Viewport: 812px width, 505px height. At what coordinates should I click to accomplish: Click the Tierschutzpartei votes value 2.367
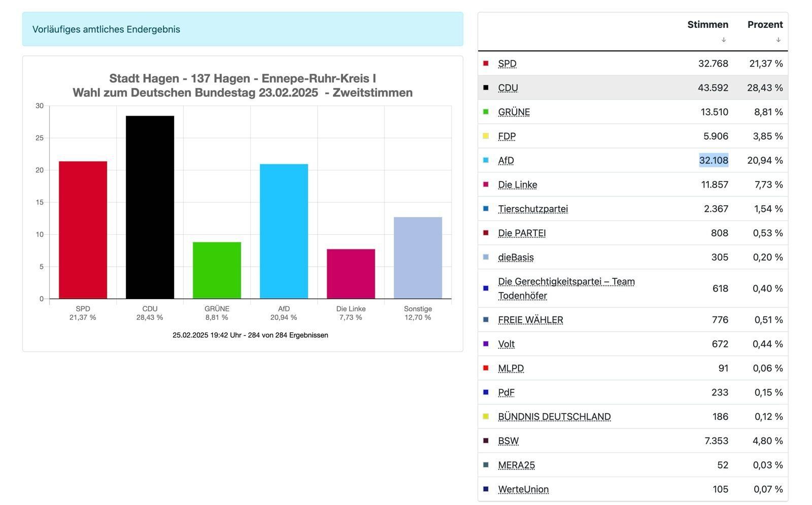click(716, 209)
